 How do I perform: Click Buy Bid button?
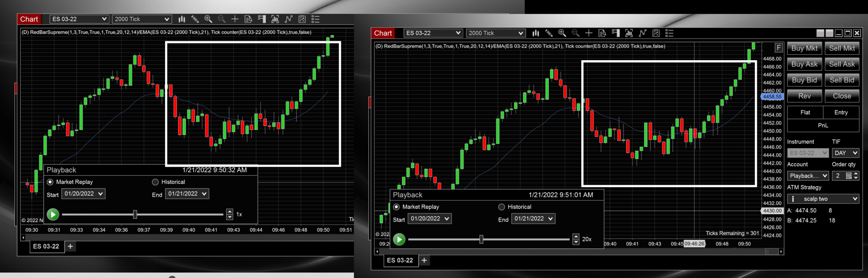coord(804,80)
